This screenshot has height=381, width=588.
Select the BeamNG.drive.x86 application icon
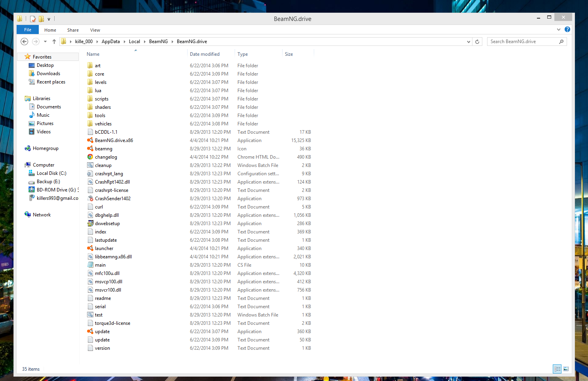click(x=90, y=140)
